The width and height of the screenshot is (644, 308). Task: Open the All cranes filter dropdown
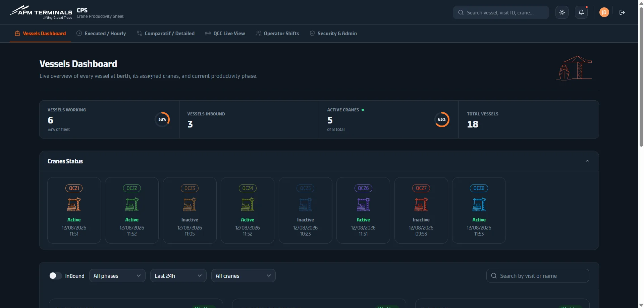244,276
